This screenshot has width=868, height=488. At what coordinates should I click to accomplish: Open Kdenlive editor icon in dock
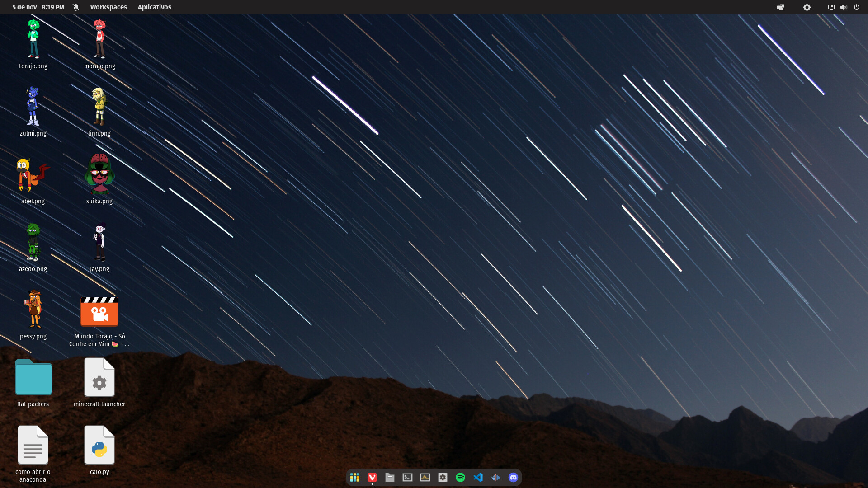coord(495,477)
